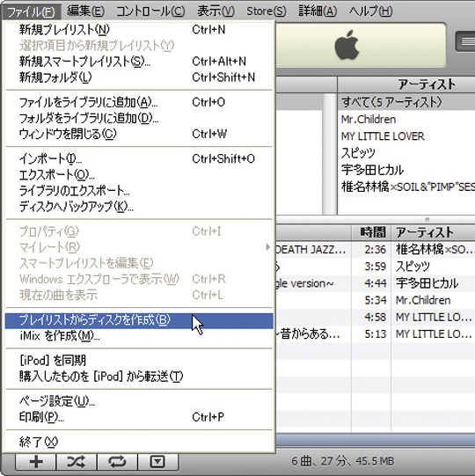Image resolution: width=475 pixels, height=476 pixels.
Task: Open the 編集(E) menu
Action: coord(85,11)
